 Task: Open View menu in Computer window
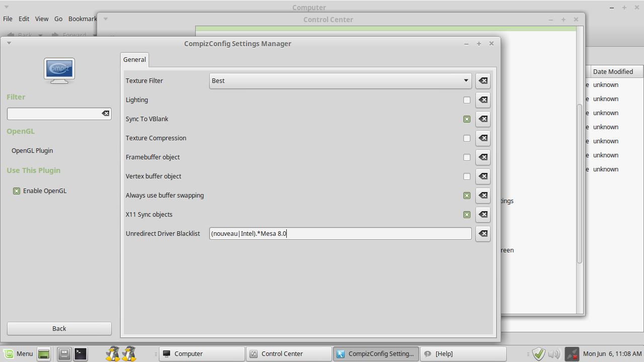(x=42, y=19)
